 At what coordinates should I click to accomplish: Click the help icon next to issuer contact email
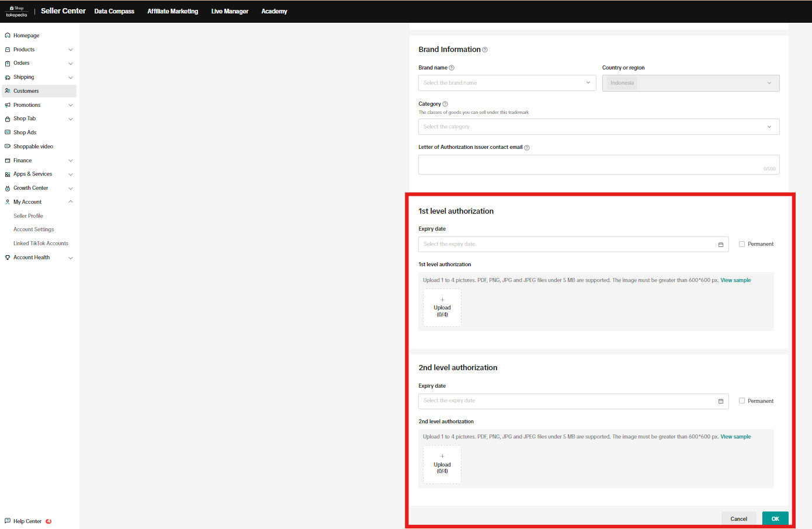(527, 148)
